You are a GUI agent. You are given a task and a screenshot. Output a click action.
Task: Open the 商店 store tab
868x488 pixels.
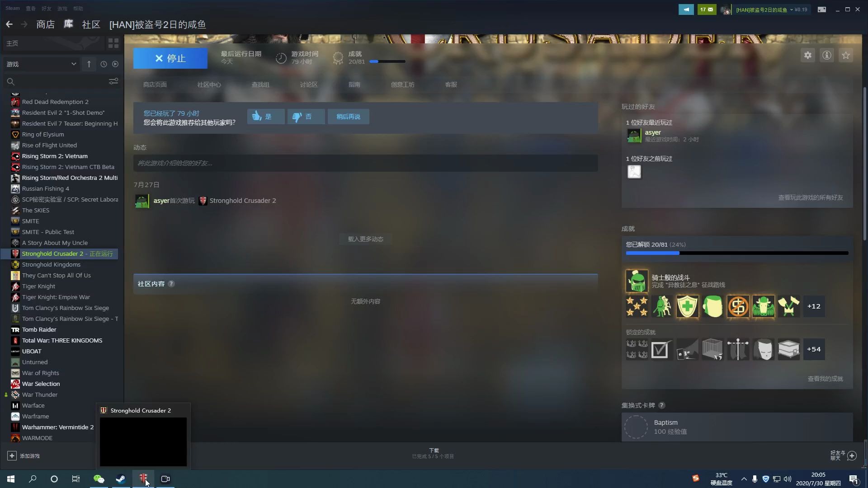46,24
